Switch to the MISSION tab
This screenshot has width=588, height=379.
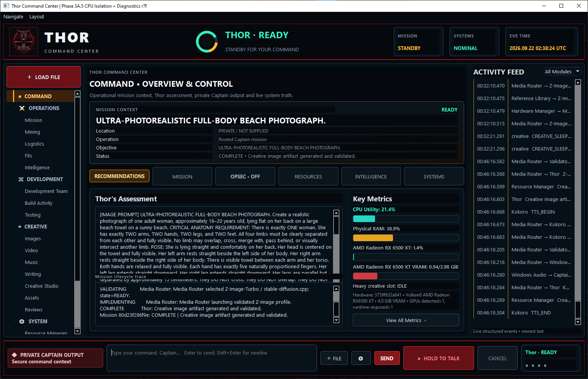(182, 177)
